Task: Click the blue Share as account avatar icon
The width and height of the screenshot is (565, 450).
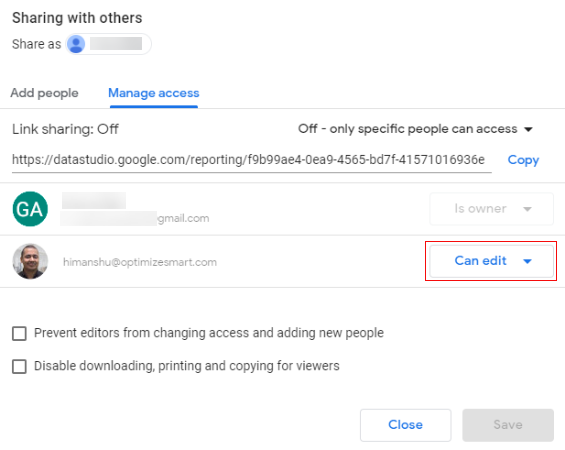Action: (76, 44)
